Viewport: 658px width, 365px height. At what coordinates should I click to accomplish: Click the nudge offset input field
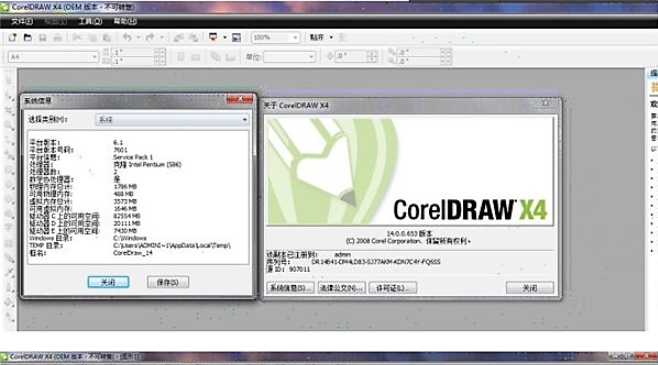(352, 56)
